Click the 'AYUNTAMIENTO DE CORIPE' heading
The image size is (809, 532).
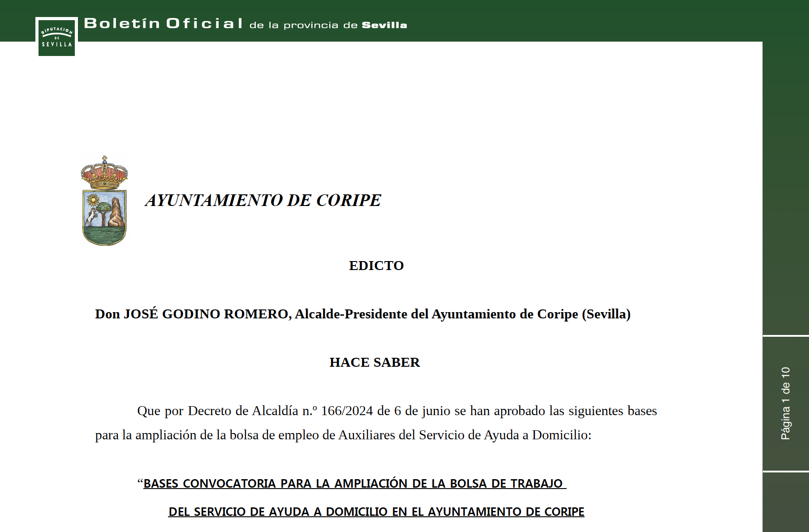(263, 200)
